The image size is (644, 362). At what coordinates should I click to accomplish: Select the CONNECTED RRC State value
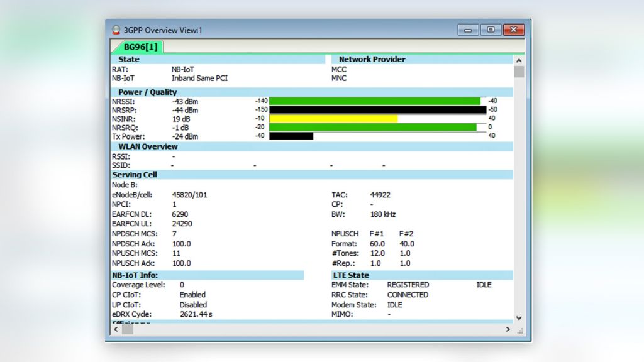[x=408, y=295]
